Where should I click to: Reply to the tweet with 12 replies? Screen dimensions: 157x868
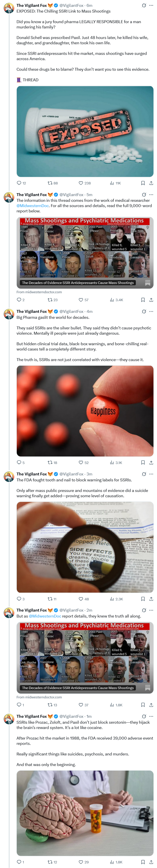pyautogui.click(x=19, y=183)
